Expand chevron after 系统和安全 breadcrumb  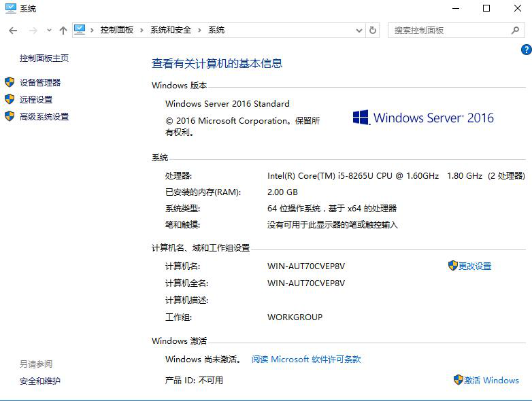click(199, 30)
